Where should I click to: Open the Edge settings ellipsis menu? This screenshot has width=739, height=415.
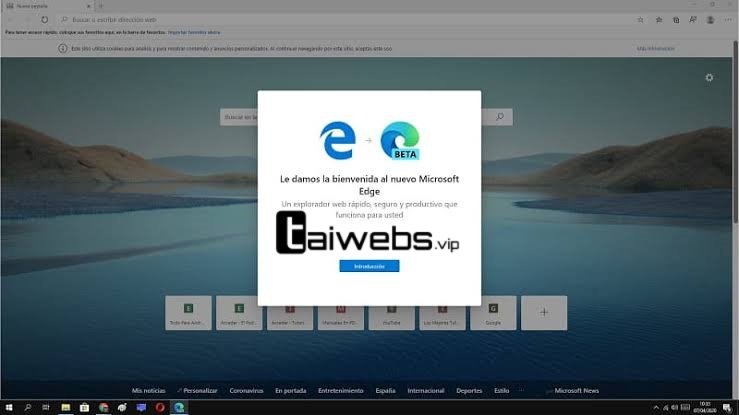(728, 20)
